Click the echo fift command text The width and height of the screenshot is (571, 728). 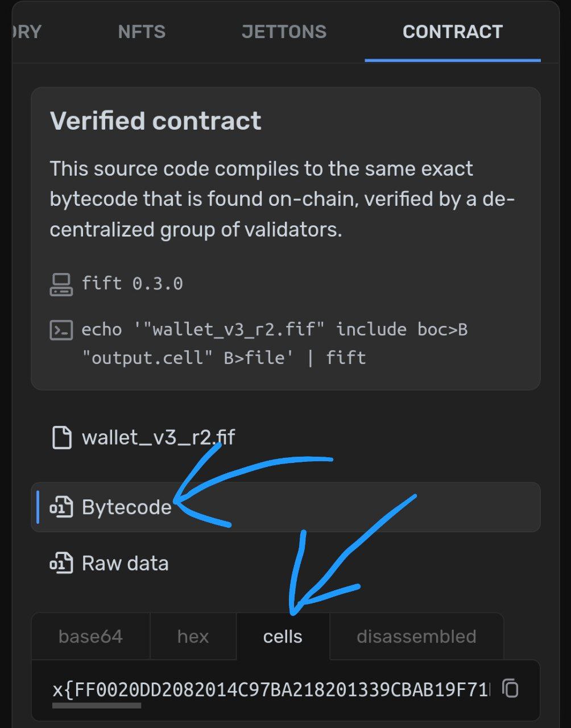click(275, 344)
